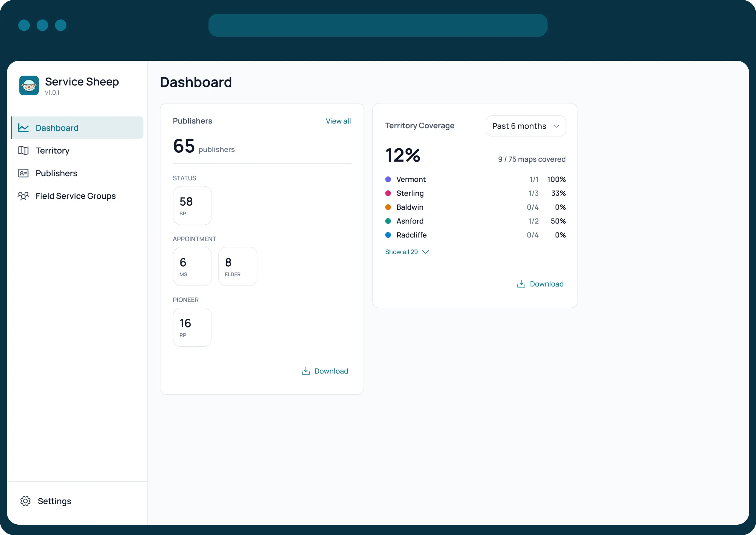This screenshot has width=756, height=535.
Task: Download the Publishers report
Action: click(x=325, y=371)
